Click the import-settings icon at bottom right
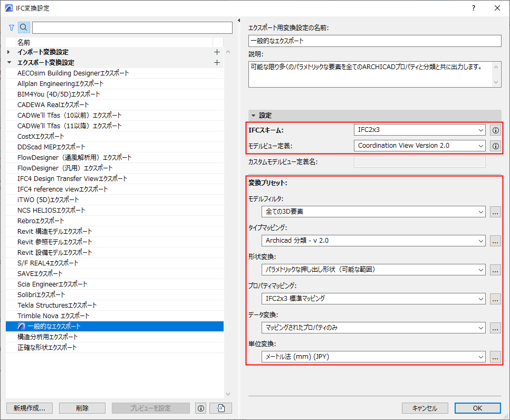510x420 pixels. click(220, 408)
